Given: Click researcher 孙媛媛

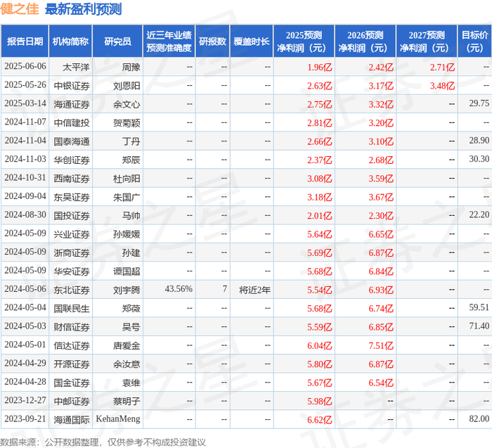Looking at the screenshot, I should click(x=127, y=234).
